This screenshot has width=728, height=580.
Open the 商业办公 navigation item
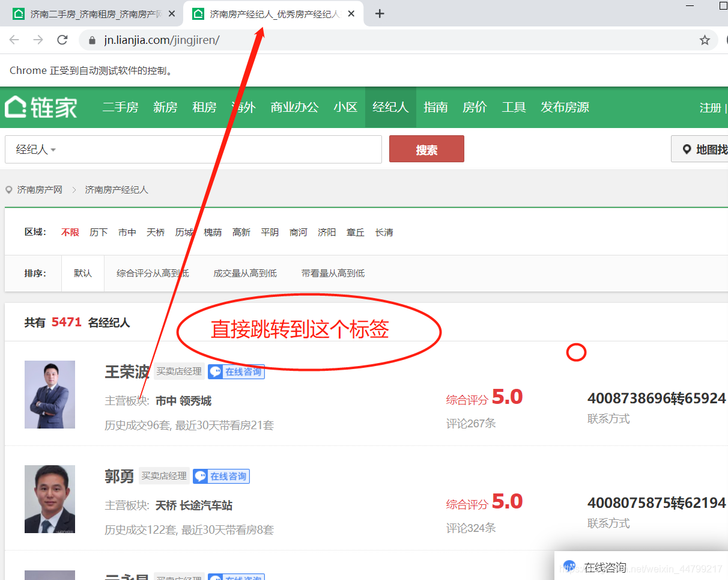pos(294,107)
